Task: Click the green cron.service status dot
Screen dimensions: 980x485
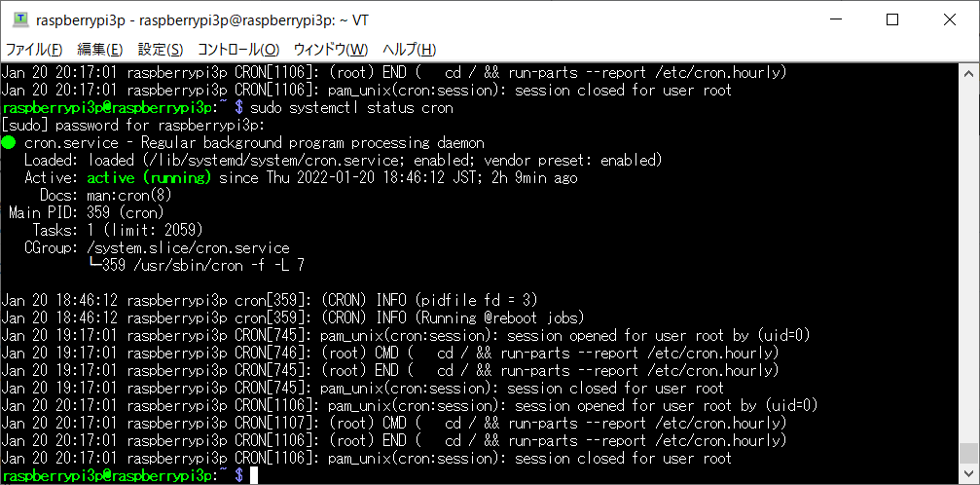Action: (8, 143)
